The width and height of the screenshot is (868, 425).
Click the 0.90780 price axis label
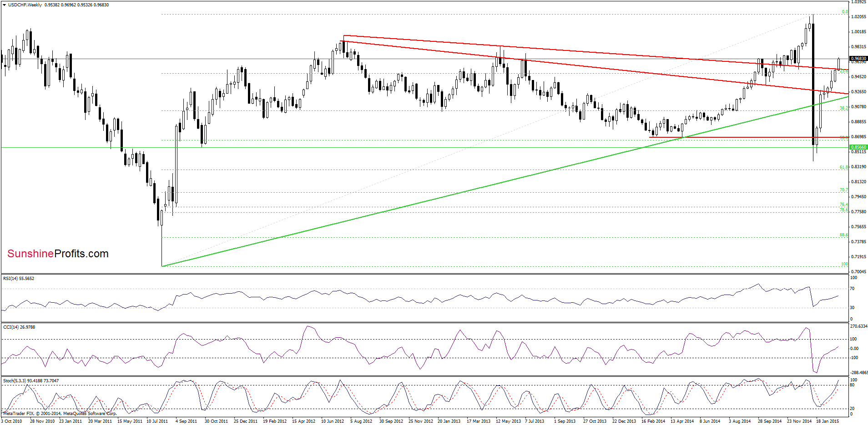click(x=858, y=107)
